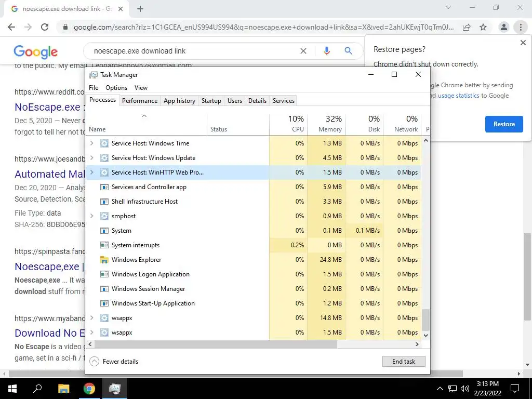532x399 pixels.
Task: Click the Services and Controller app icon
Action: coord(104,187)
